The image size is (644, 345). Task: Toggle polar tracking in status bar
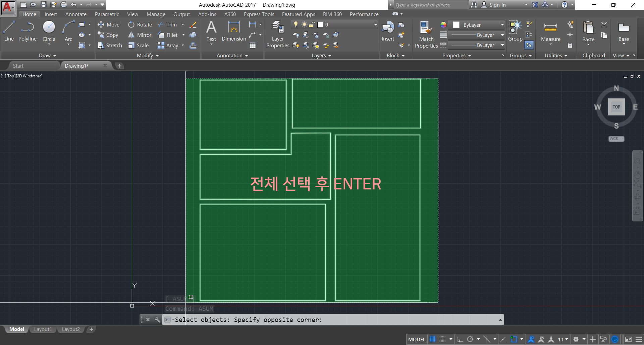pyautogui.click(x=471, y=339)
